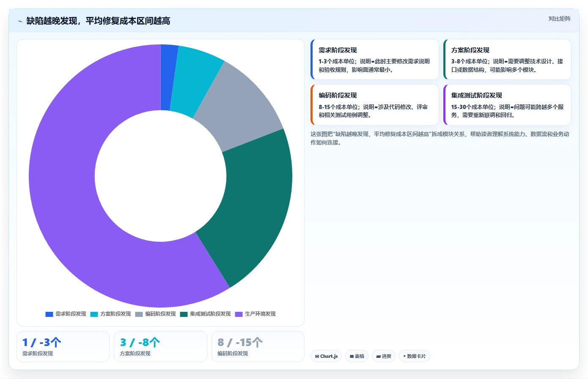Click the 8 / -15个 stat card

pyautogui.click(x=258, y=346)
